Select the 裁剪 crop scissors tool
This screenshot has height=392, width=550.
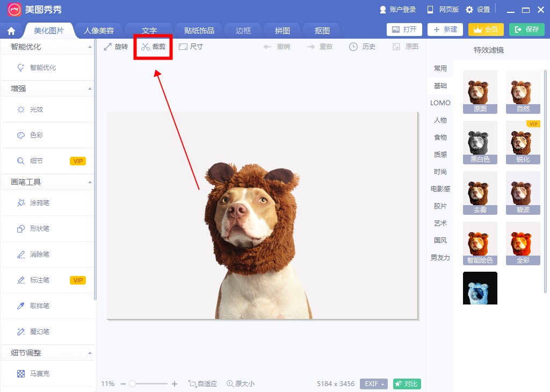pyautogui.click(x=153, y=47)
